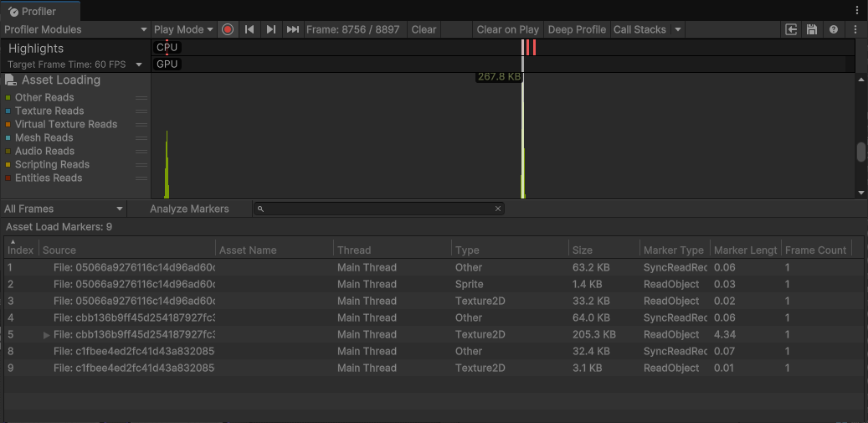Click the Clear button
The image size is (868, 423).
(x=424, y=29)
